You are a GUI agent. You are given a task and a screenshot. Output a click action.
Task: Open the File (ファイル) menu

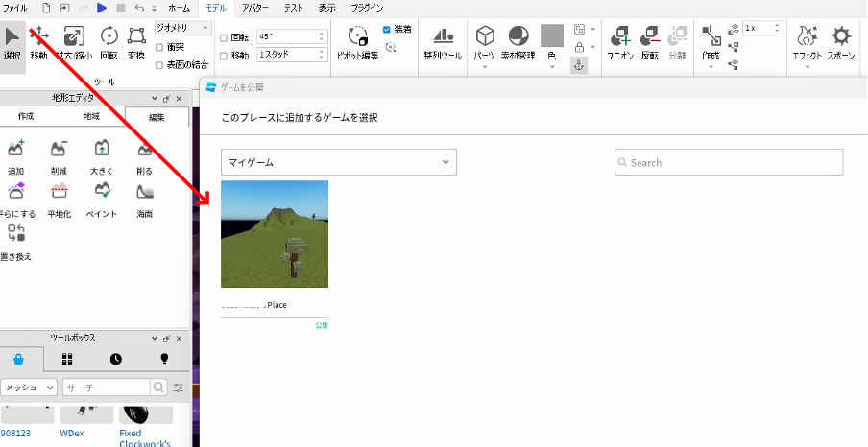pos(15,7)
